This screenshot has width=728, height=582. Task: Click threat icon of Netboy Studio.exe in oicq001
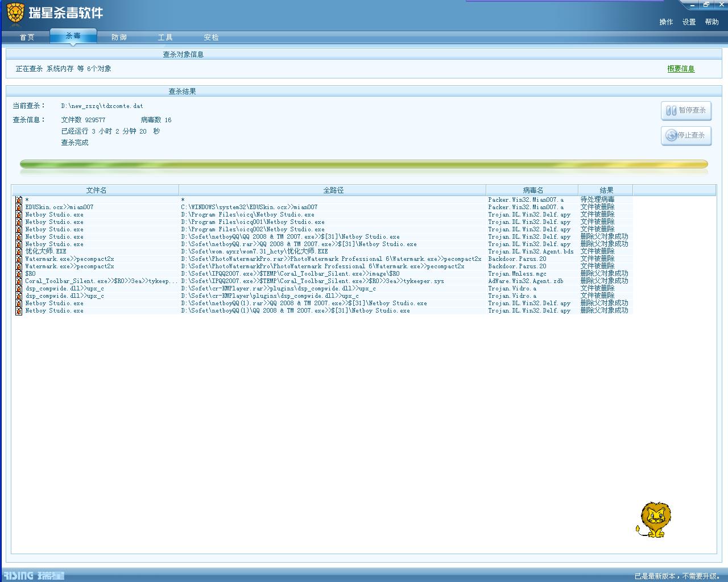tap(19, 222)
